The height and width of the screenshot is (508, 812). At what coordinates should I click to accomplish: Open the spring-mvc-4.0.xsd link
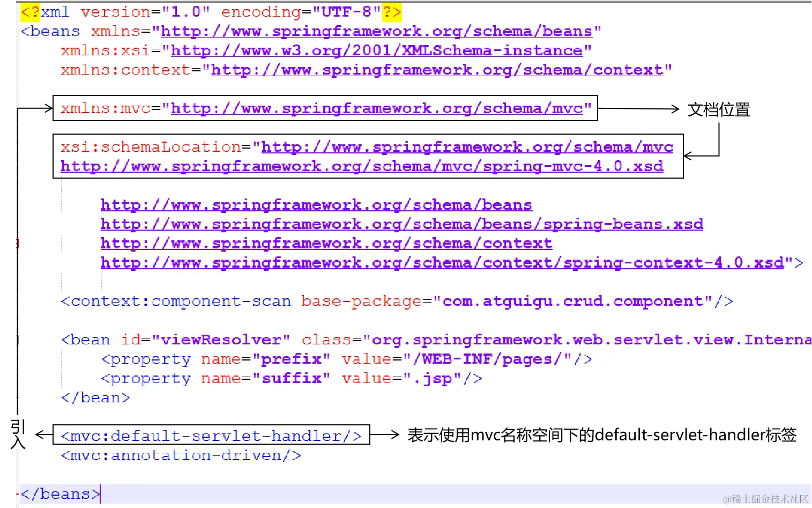tap(362, 167)
